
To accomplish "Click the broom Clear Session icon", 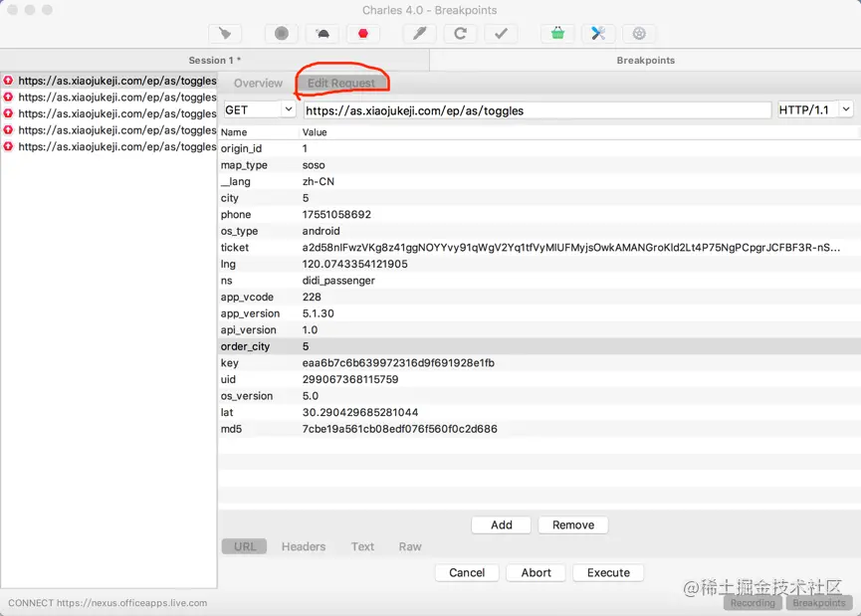I will click(225, 34).
